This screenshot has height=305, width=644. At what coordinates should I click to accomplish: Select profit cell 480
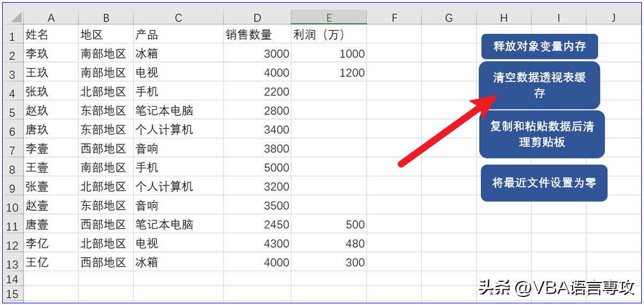[x=329, y=243]
